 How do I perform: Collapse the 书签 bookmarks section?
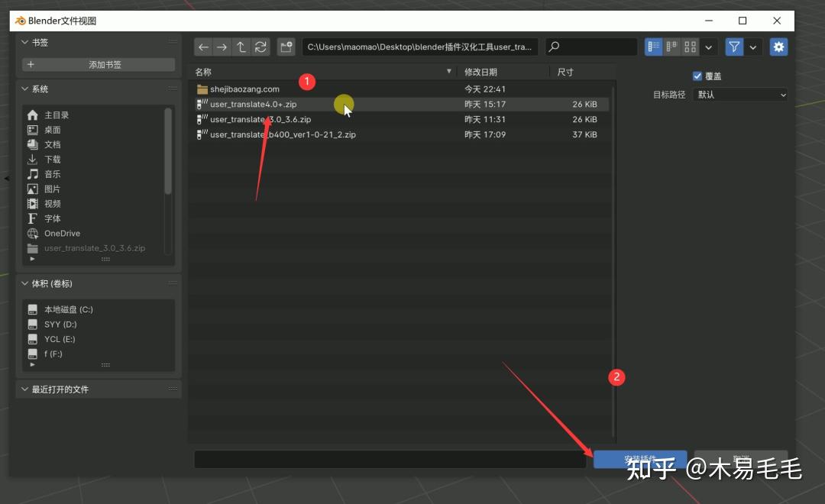click(25, 43)
